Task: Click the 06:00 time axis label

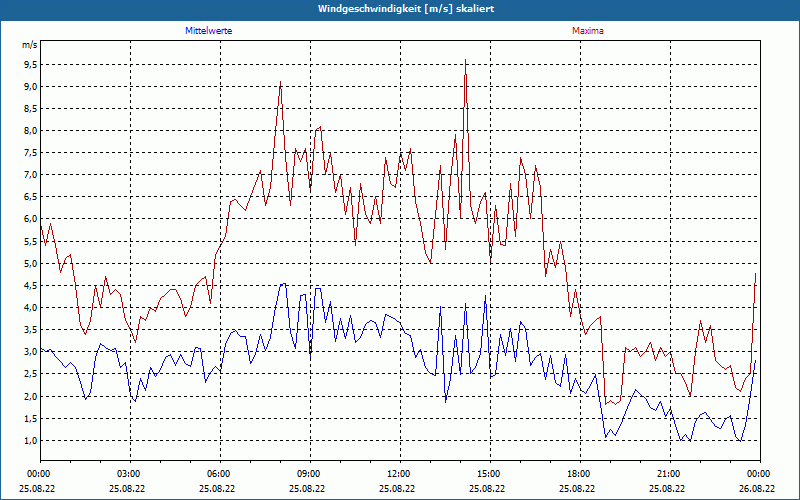Action: pos(220,474)
